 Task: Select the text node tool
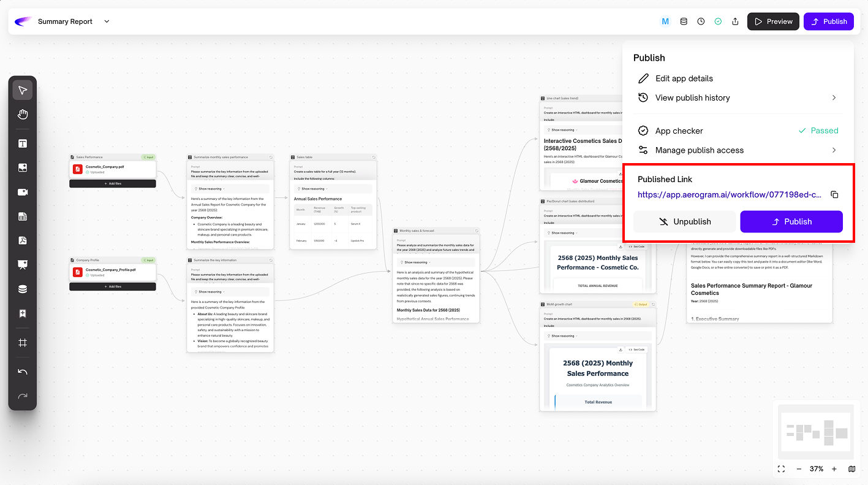click(23, 144)
